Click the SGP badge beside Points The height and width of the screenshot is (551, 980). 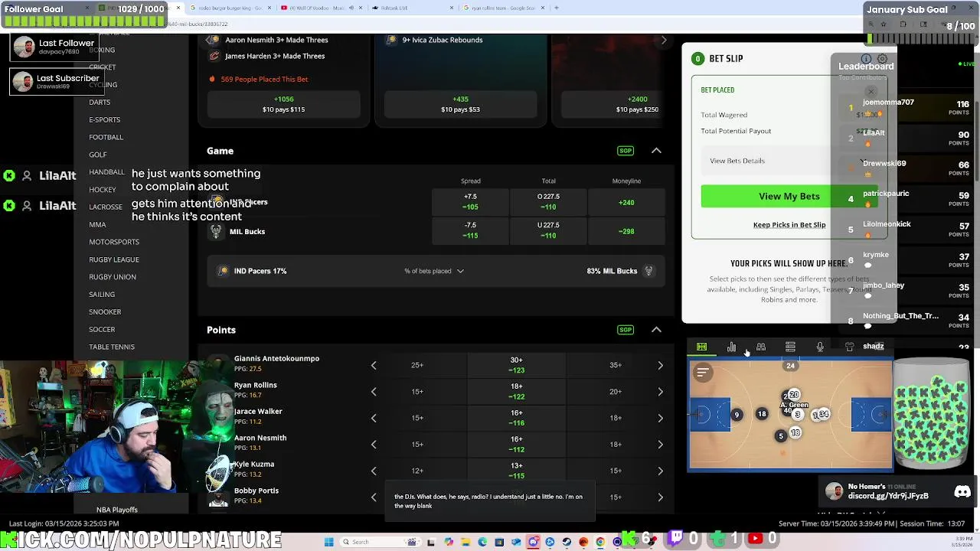(x=626, y=330)
